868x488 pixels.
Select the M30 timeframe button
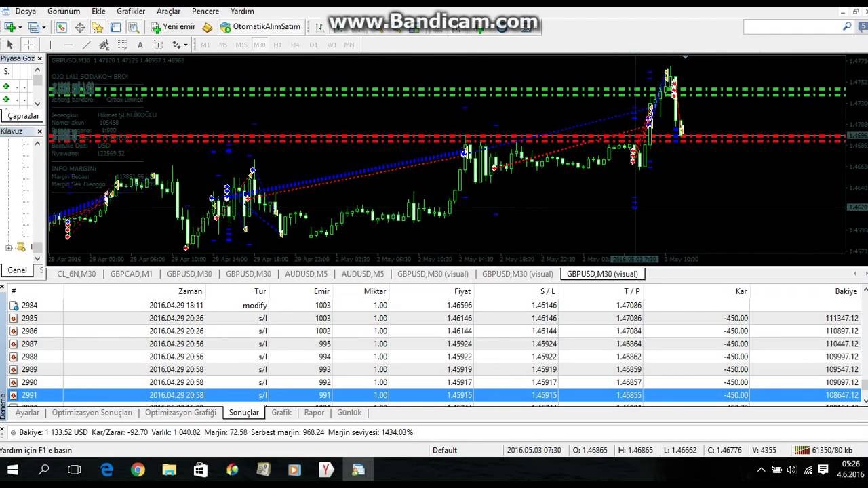tap(260, 45)
